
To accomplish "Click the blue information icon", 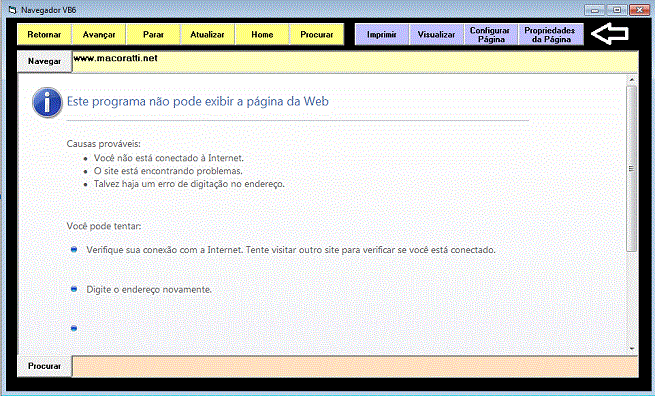I will pyautogui.click(x=47, y=102).
